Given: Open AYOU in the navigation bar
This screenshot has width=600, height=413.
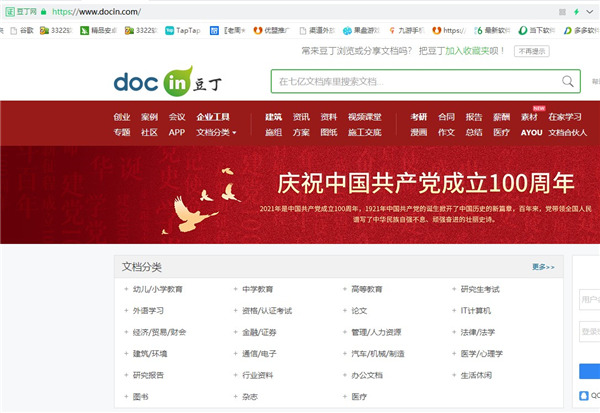Looking at the screenshot, I should click(532, 132).
